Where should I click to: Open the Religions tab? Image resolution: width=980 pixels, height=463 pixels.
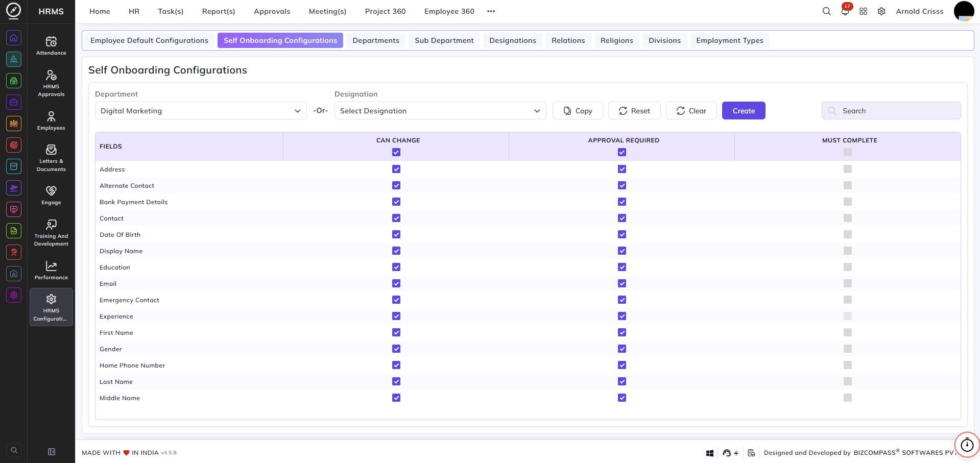click(x=617, y=40)
